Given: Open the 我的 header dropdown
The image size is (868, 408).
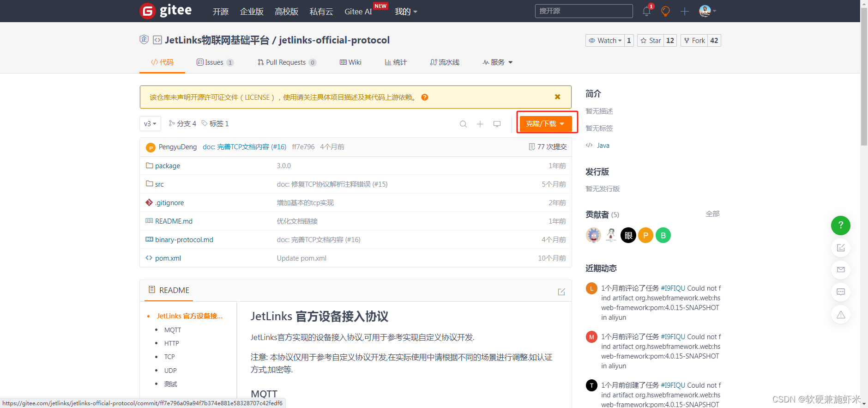Looking at the screenshot, I should 406,12.
